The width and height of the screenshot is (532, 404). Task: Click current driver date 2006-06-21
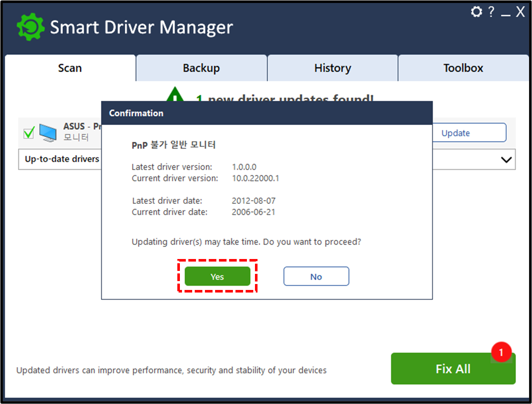(x=253, y=212)
